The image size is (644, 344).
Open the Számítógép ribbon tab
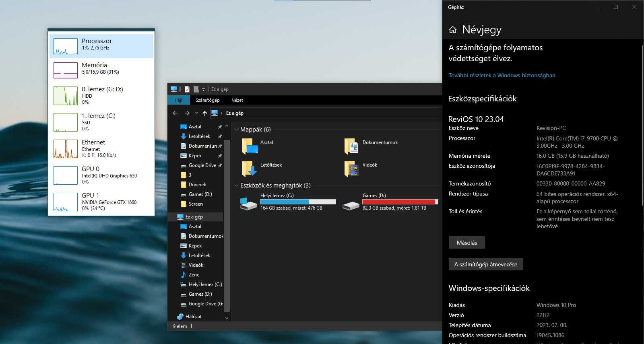pyautogui.click(x=208, y=100)
